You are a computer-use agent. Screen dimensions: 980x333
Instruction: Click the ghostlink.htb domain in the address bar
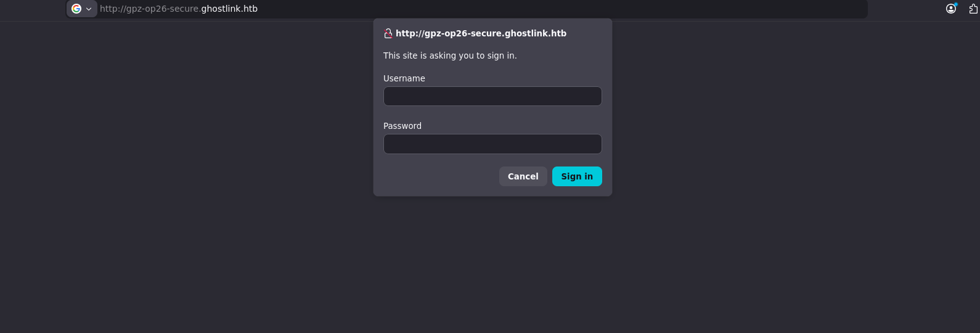click(229, 9)
